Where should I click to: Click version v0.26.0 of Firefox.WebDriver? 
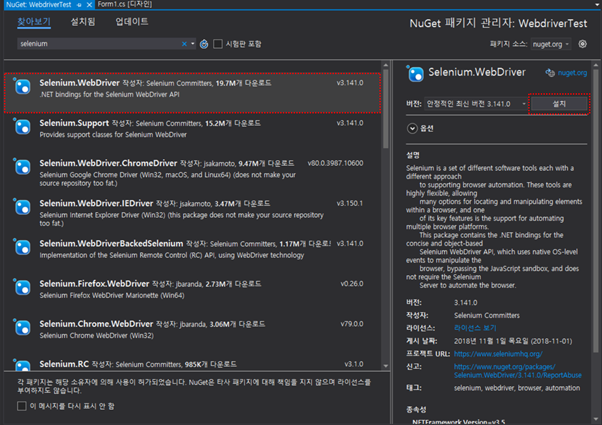[x=352, y=284]
